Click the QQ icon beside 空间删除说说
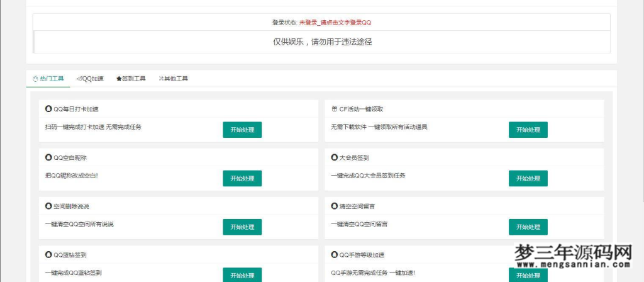This screenshot has height=282, width=644. coord(48,206)
